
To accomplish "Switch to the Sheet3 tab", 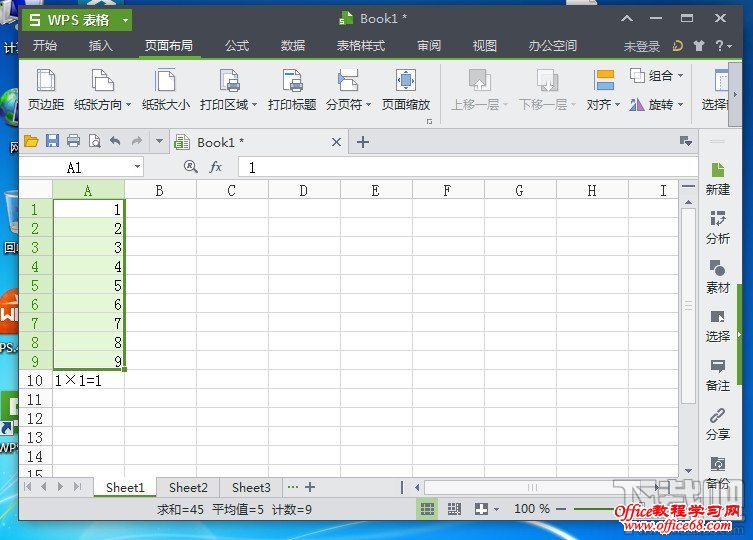I will 251,488.
